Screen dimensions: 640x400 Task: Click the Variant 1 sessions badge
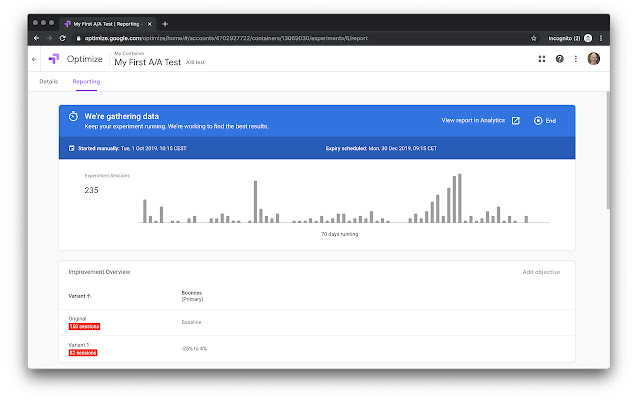pos(83,353)
